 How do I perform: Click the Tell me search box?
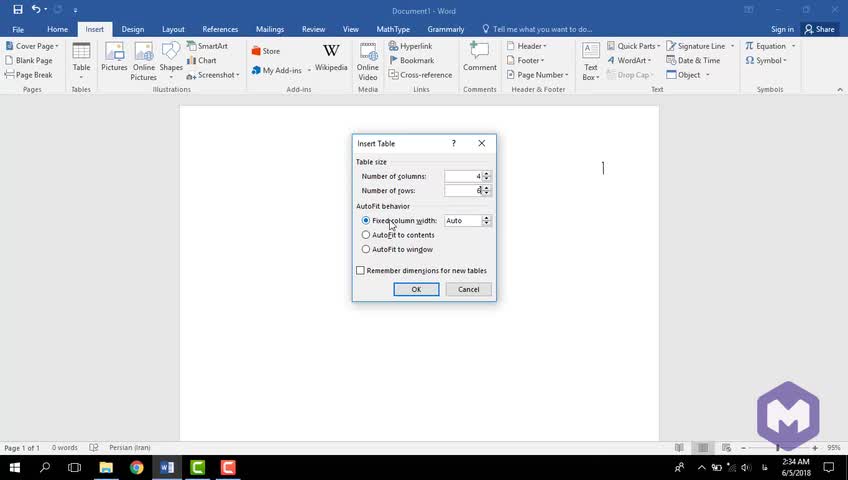(538, 29)
